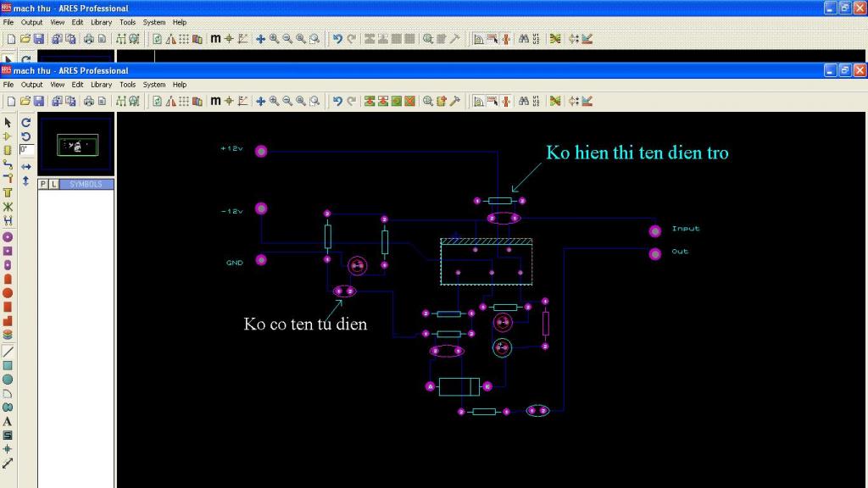Select the polygonal SMT pad tool
The height and width of the screenshot is (488, 868).
click(x=8, y=321)
